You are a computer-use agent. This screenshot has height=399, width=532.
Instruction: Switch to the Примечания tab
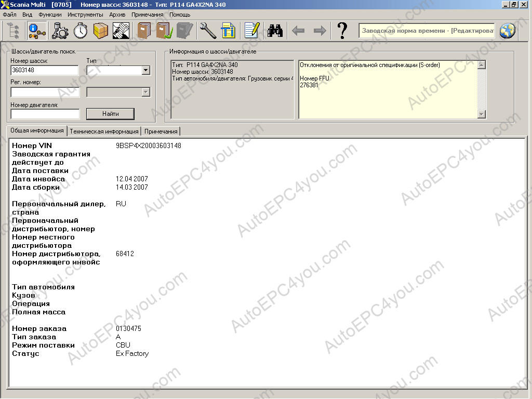(161, 131)
